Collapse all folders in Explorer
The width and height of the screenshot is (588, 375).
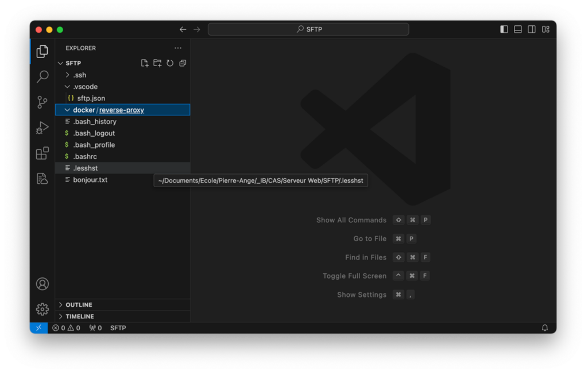[183, 63]
